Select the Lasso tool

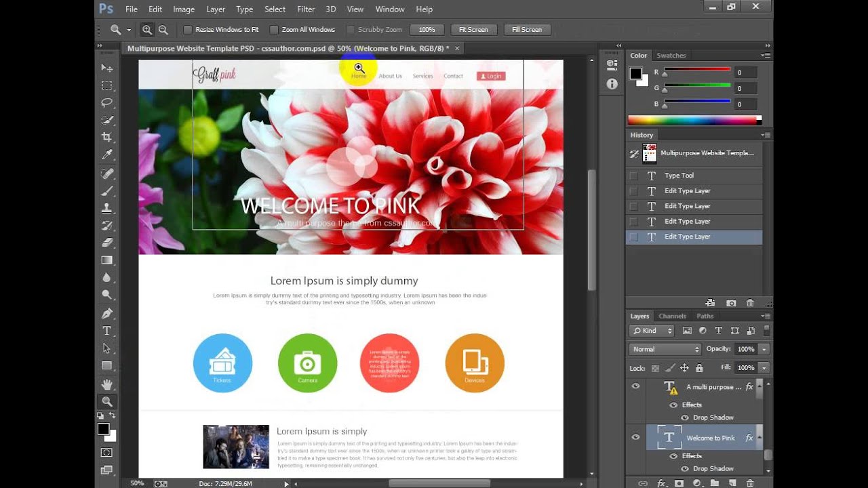[107, 102]
